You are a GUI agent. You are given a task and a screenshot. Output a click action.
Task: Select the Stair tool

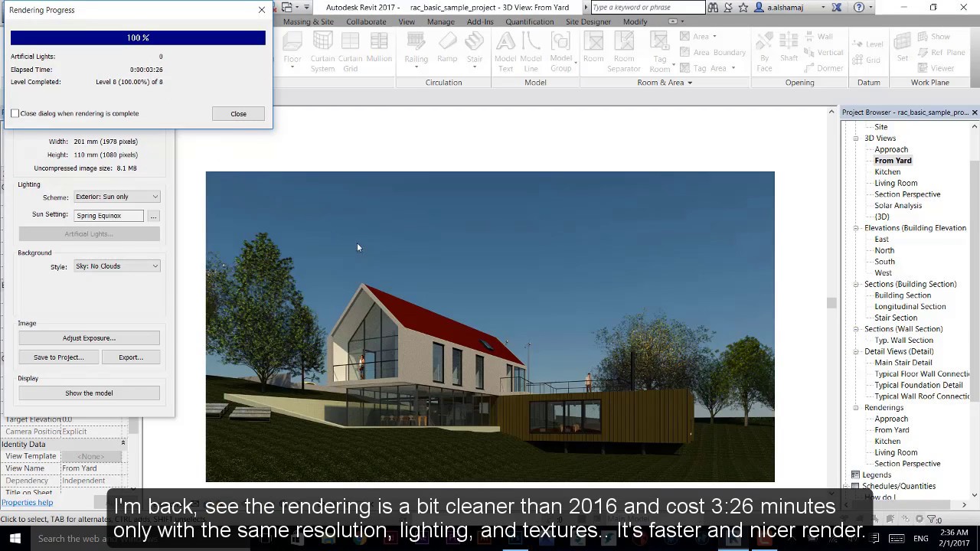(x=475, y=50)
